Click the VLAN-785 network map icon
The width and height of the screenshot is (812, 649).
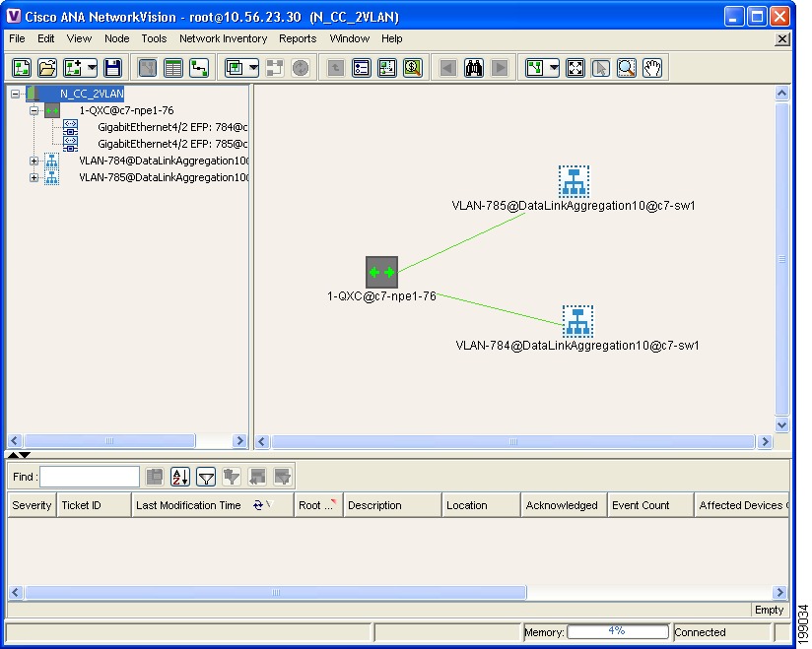point(574,181)
